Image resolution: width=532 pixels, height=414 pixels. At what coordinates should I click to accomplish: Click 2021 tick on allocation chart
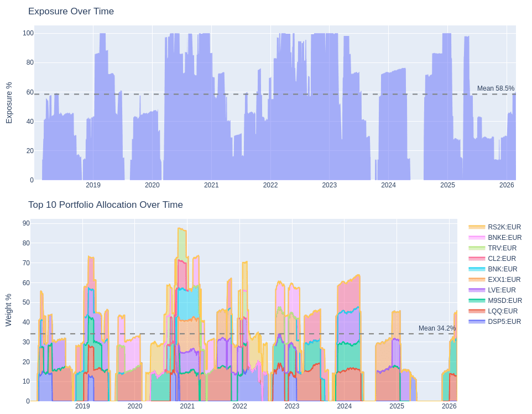(187, 406)
